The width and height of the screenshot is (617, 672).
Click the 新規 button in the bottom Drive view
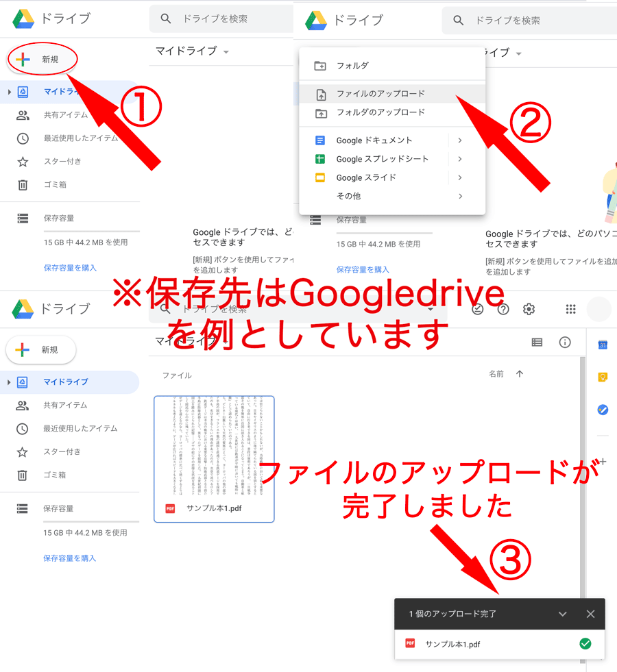(x=41, y=350)
